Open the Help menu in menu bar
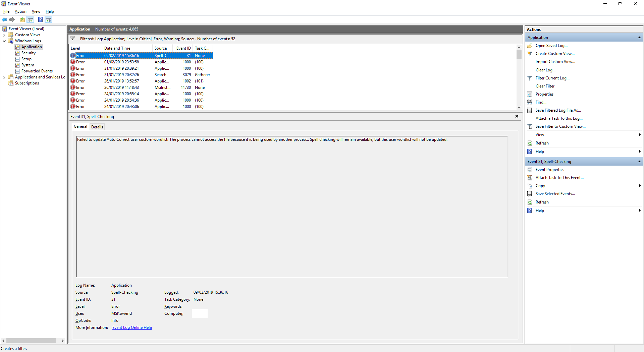 click(x=50, y=11)
